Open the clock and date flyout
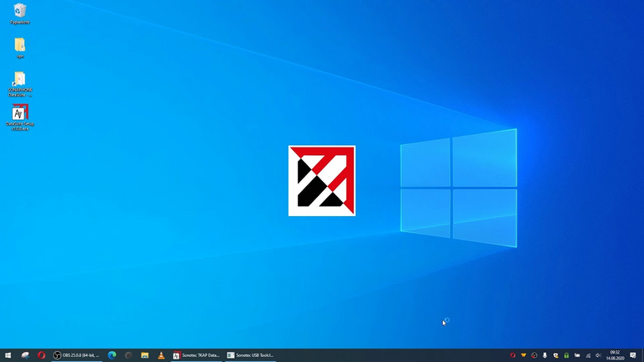The width and height of the screenshot is (644, 362). coord(615,355)
